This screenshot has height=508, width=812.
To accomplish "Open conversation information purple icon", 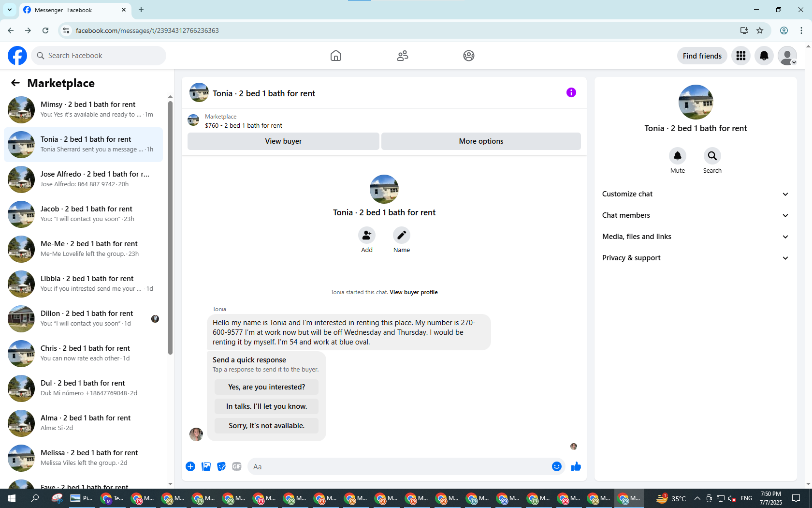I will click(571, 92).
